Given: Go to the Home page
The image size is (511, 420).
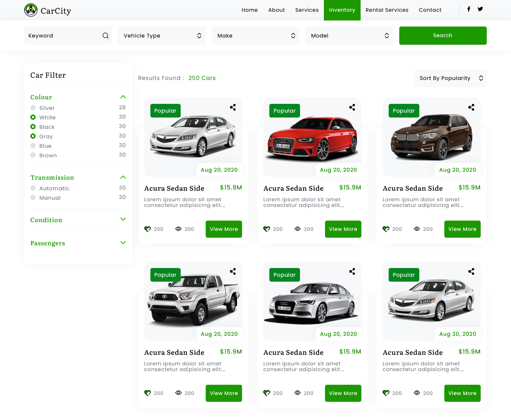Looking at the screenshot, I should tap(250, 10).
